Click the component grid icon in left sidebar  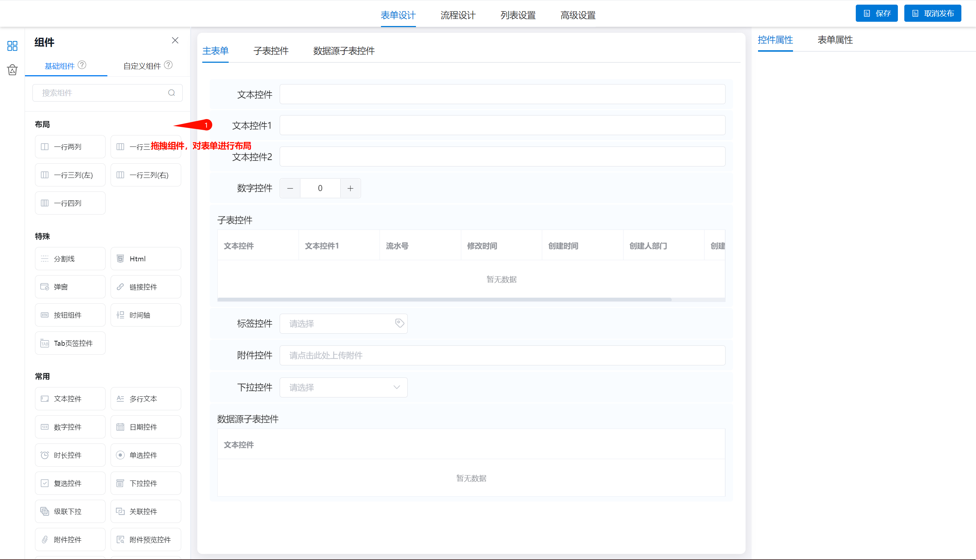pyautogui.click(x=12, y=46)
